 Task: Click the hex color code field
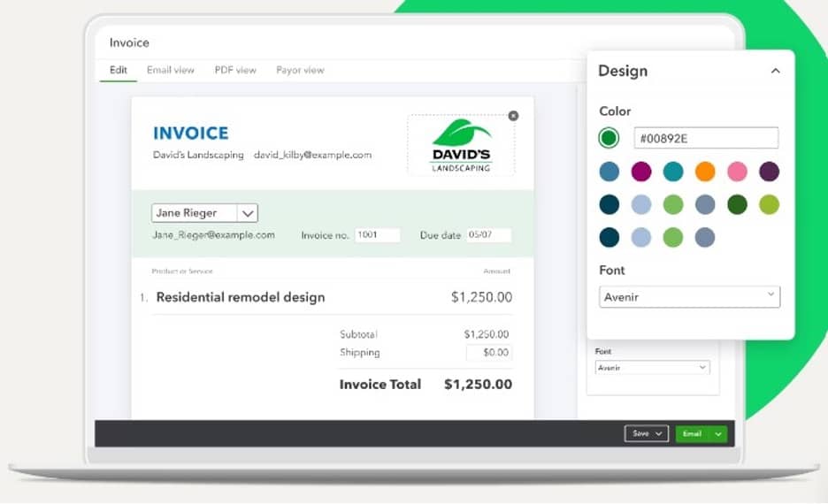pyautogui.click(x=706, y=138)
